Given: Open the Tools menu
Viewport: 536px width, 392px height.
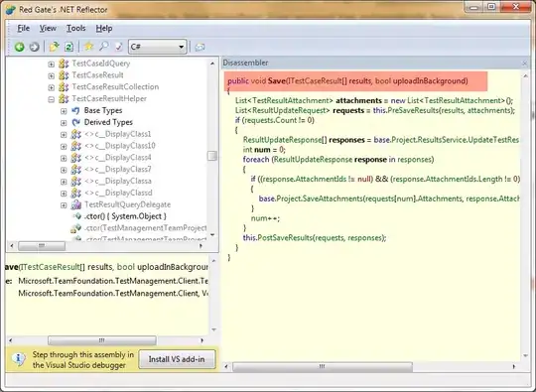Looking at the screenshot, I should pyautogui.click(x=75, y=29).
